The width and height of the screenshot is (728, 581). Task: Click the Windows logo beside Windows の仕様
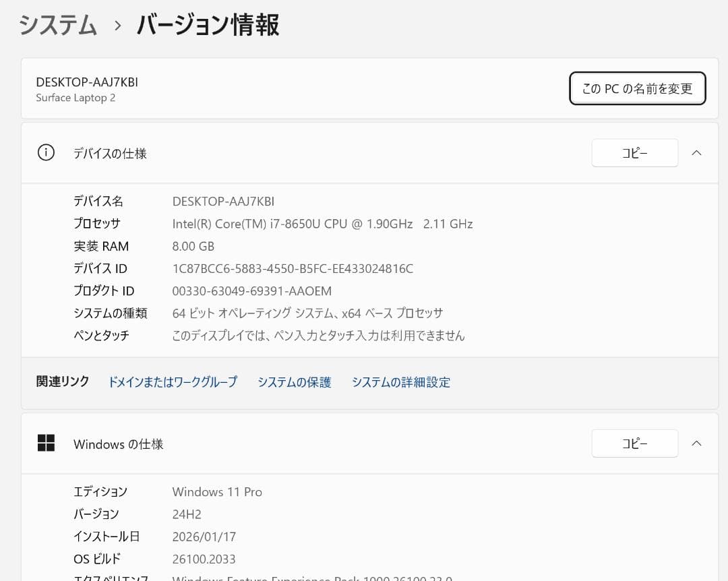coord(47,443)
